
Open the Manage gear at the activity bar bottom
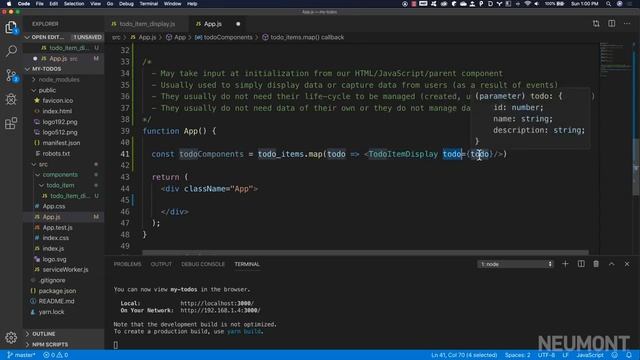(x=11, y=337)
